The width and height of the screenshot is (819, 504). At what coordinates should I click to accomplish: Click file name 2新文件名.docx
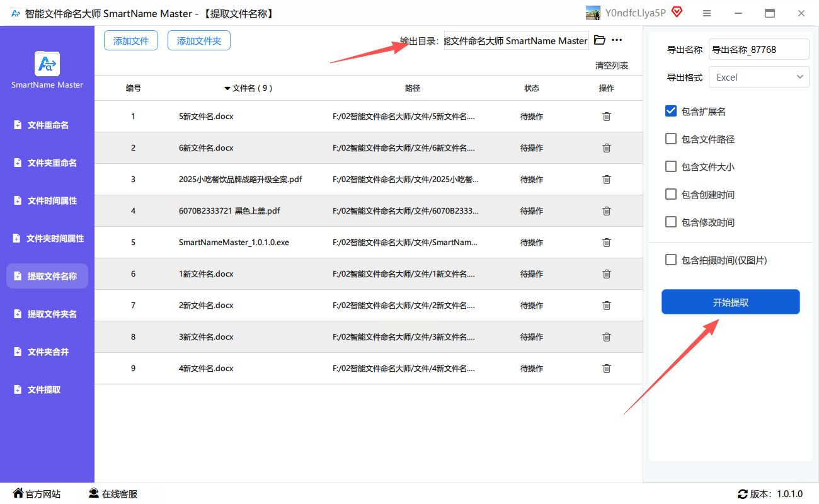click(206, 306)
